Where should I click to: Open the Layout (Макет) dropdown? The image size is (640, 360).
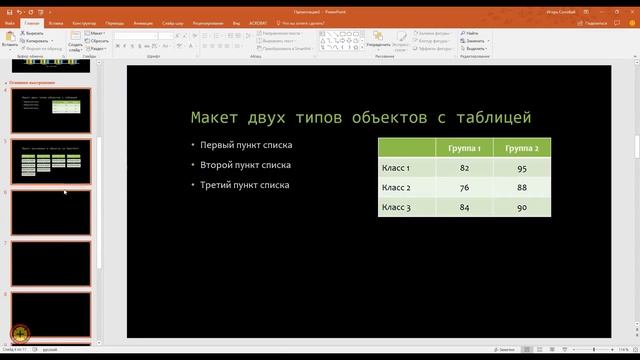96,33
